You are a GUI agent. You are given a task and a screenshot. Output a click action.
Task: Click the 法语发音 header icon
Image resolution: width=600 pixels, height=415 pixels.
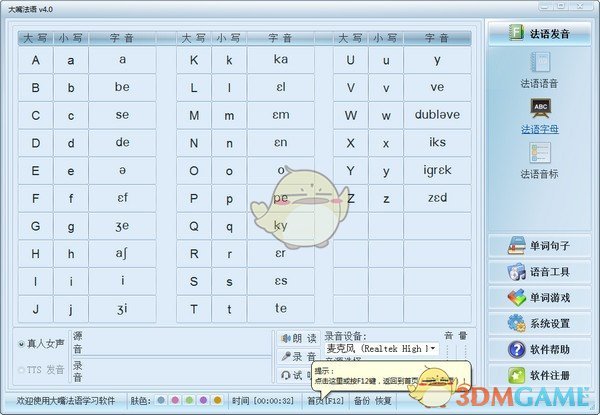517,33
